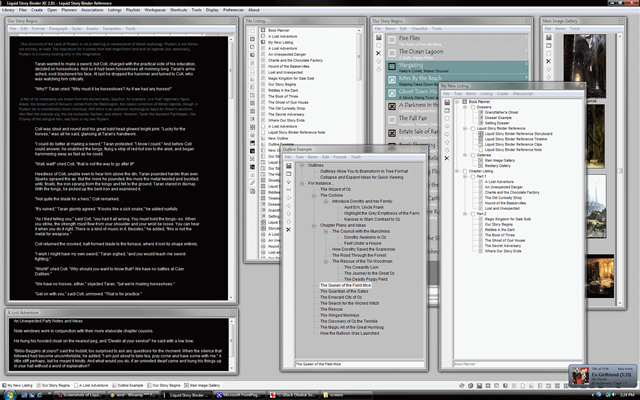Open the Planners menu
Screen dimensions: 640x400
tap(69, 10)
